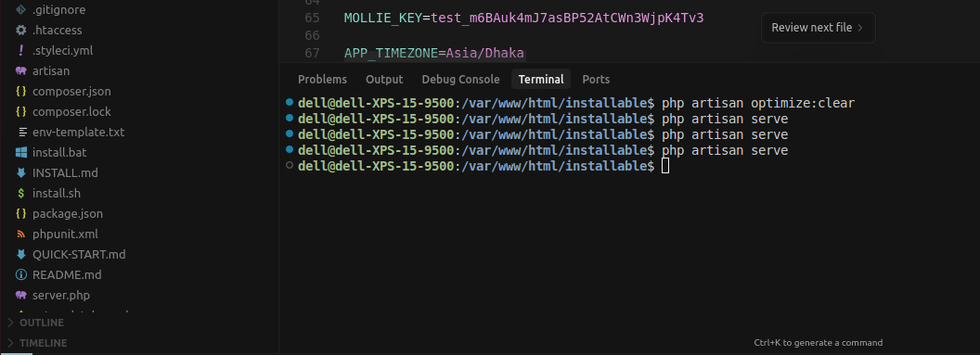The height and width of the screenshot is (355, 980).
Task: Open README.md
Action: (67, 275)
